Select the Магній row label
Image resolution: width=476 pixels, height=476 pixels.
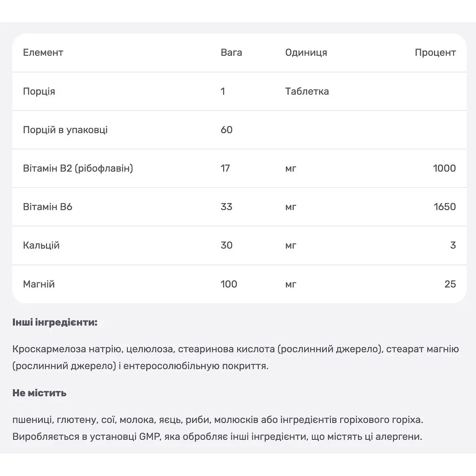coord(39,284)
